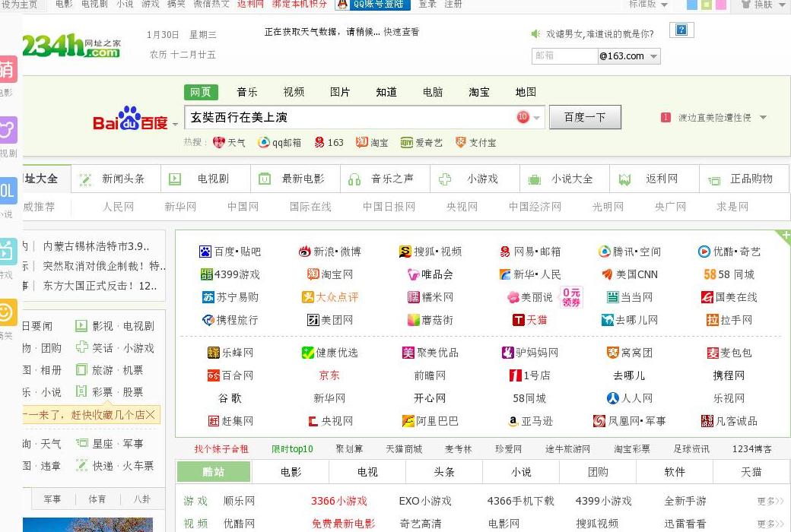This screenshot has width=791, height=532.
Task: Open the yellow smiley sidebar icon
Action: pos(8,312)
